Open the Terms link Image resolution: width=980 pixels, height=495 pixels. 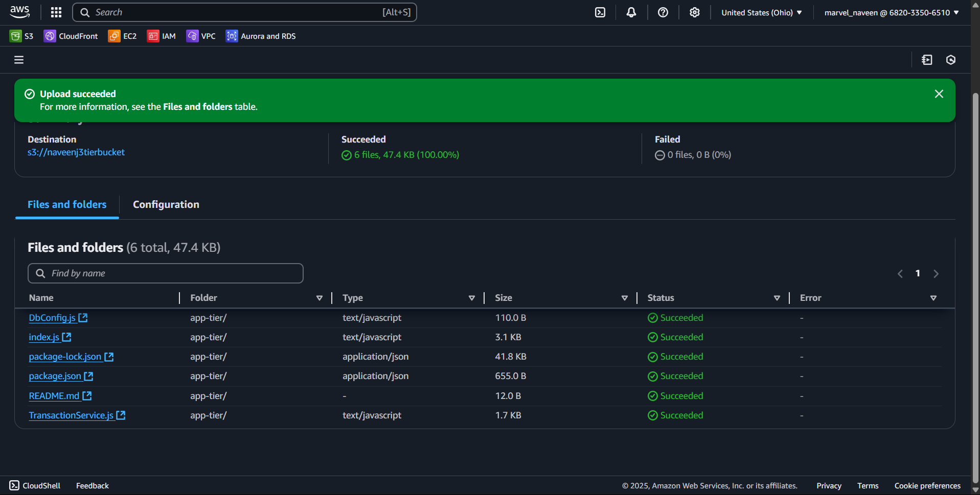tap(868, 486)
